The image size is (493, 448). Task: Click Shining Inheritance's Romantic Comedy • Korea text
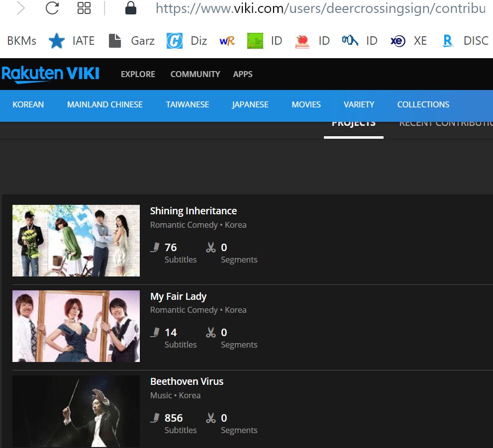(x=198, y=225)
